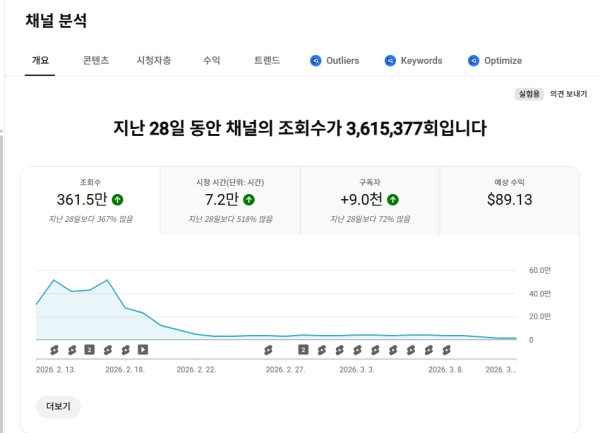Click the 실험용 badge
Image resolution: width=600 pixels, height=433 pixels.
coord(528,94)
